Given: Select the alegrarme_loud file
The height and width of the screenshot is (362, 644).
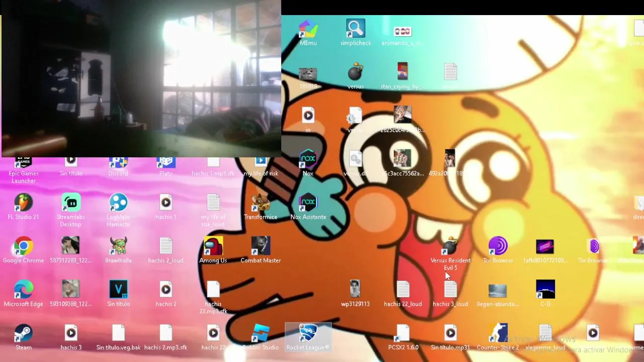Looking at the screenshot, I should pyautogui.click(x=545, y=337).
